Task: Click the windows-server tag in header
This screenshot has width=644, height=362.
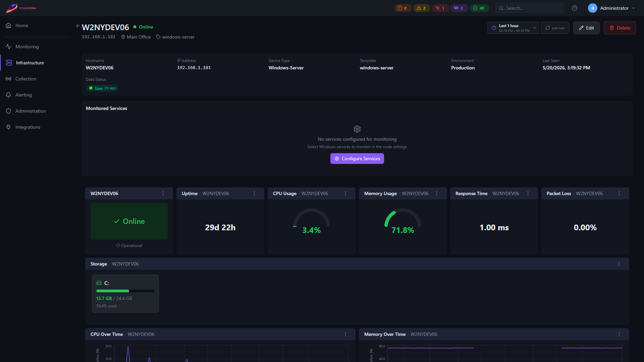Action: (x=175, y=37)
